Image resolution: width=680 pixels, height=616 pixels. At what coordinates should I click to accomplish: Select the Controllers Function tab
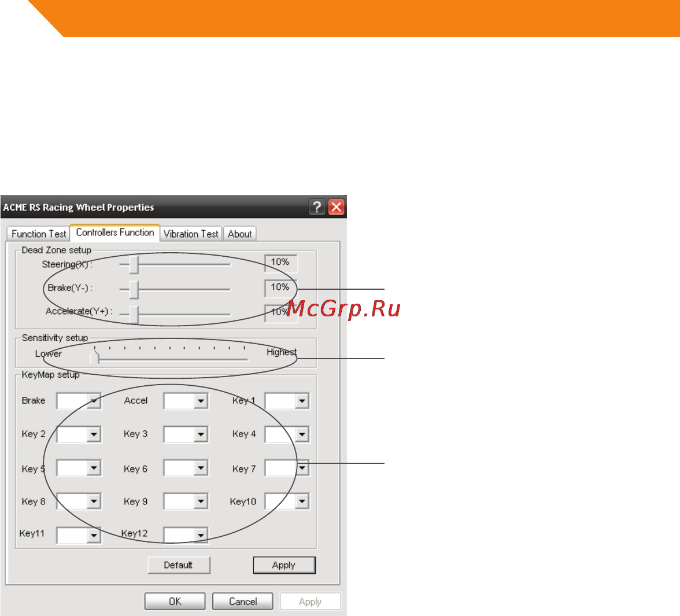[x=115, y=233]
